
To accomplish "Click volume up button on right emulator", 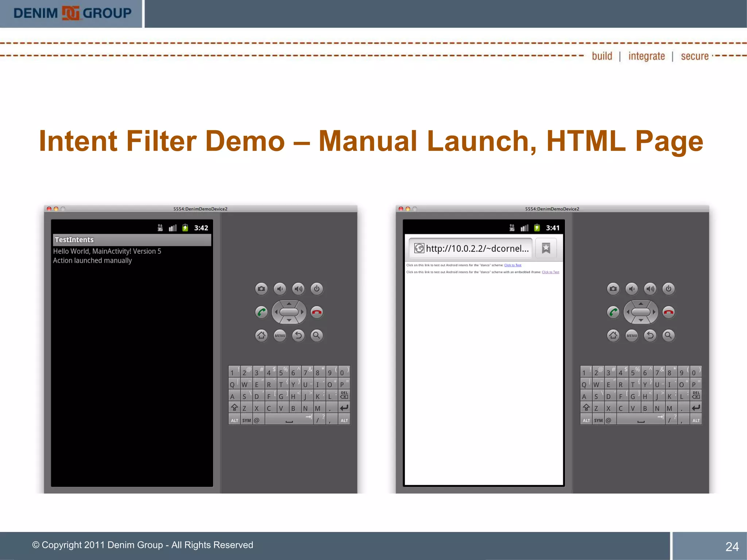I will point(650,289).
